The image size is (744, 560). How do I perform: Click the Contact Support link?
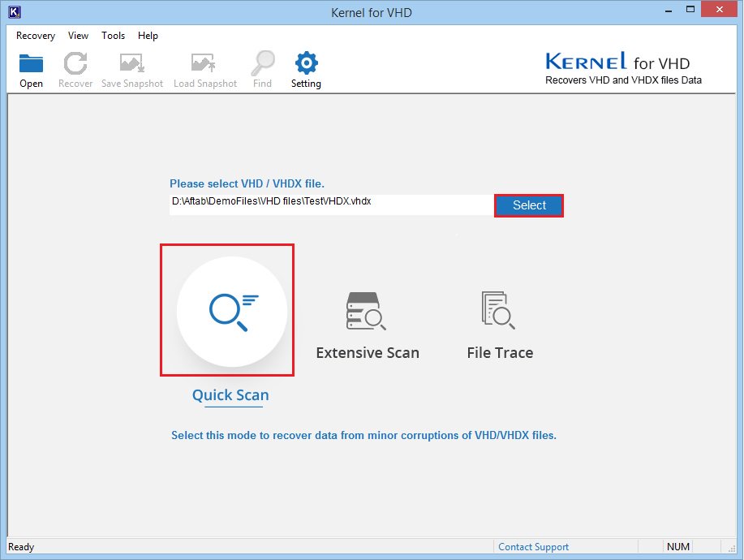coord(533,547)
